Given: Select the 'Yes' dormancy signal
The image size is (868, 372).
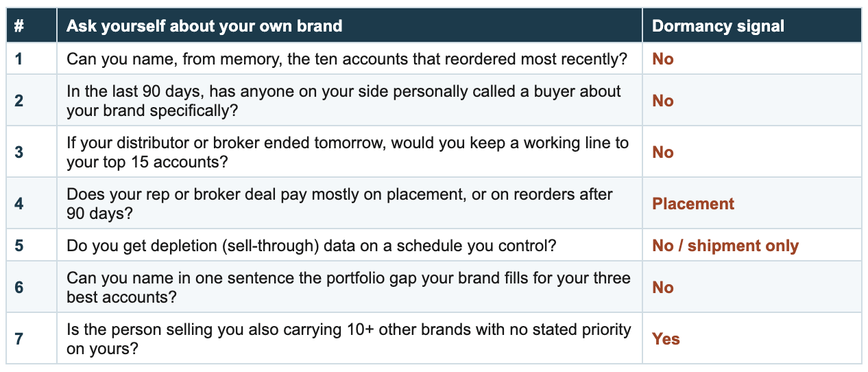Looking at the screenshot, I should [x=666, y=339].
